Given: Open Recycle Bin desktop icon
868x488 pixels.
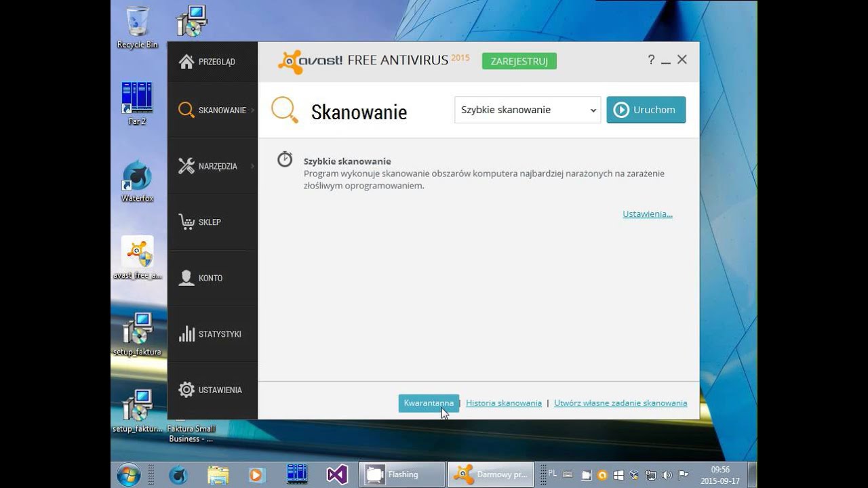Looking at the screenshot, I should [x=138, y=28].
